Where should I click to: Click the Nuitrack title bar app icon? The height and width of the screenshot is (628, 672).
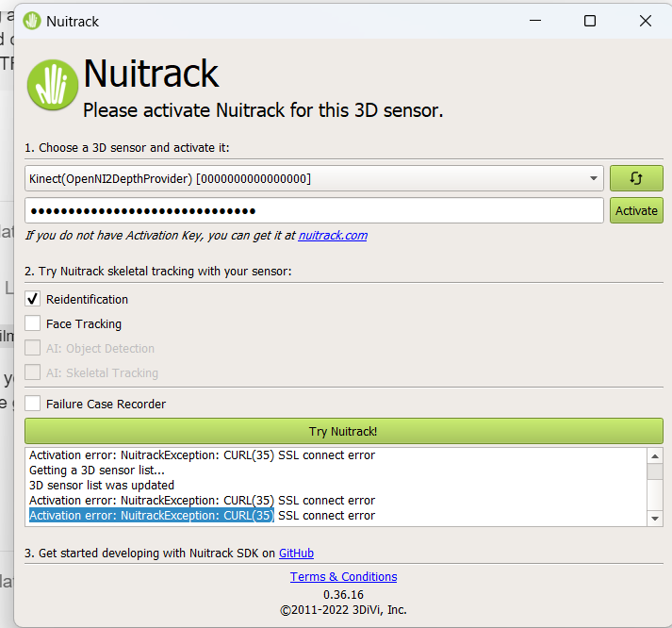(x=32, y=21)
